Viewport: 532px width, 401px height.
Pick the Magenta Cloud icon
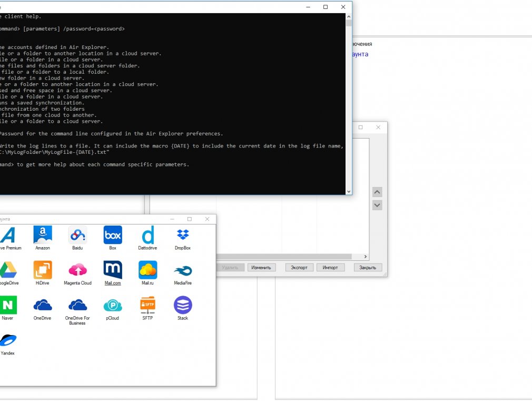[78, 270]
